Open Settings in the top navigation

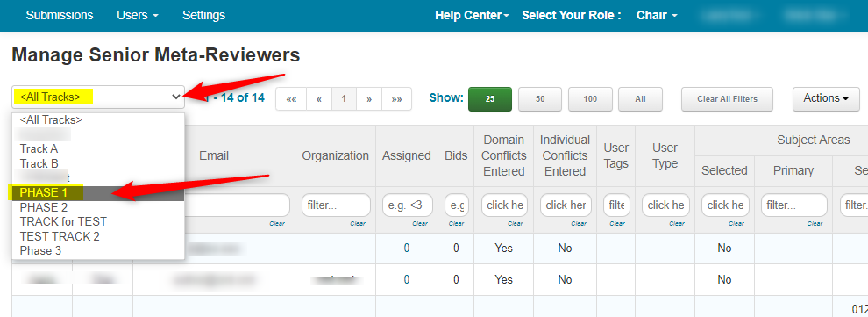203,16
